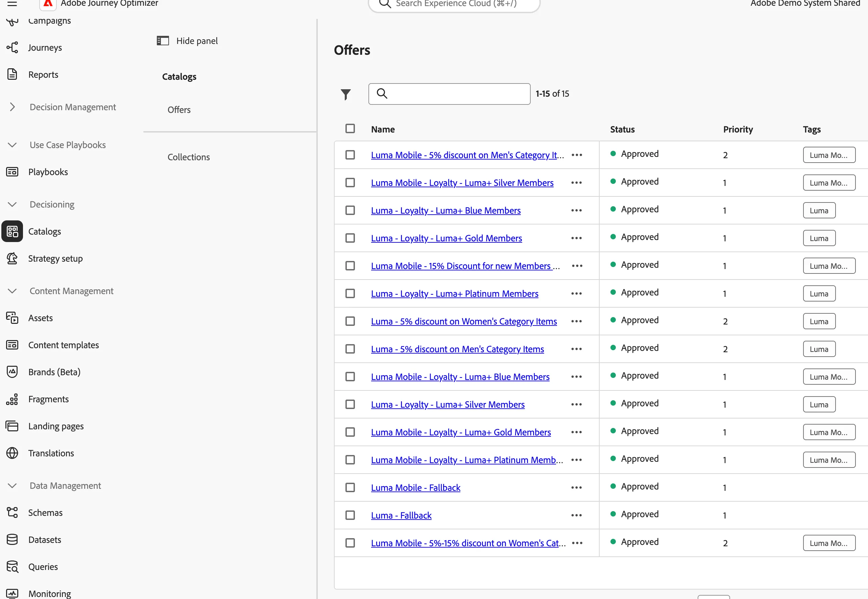
Task: Open the Strategy setup chess-knight icon
Action: click(12, 258)
